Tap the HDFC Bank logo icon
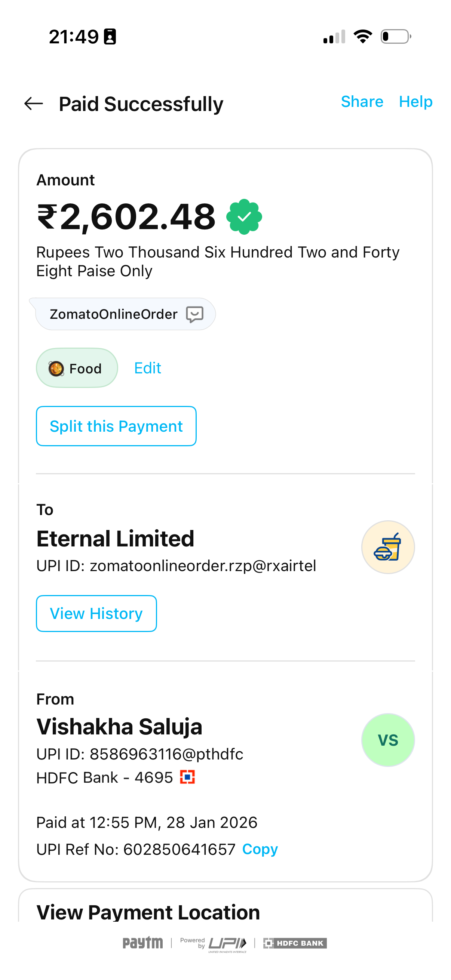The image size is (451, 980). (x=187, y=777)
